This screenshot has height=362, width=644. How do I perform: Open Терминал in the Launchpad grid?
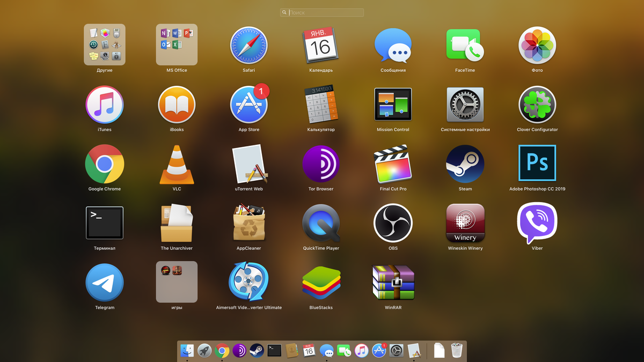[x=105, y=223]
